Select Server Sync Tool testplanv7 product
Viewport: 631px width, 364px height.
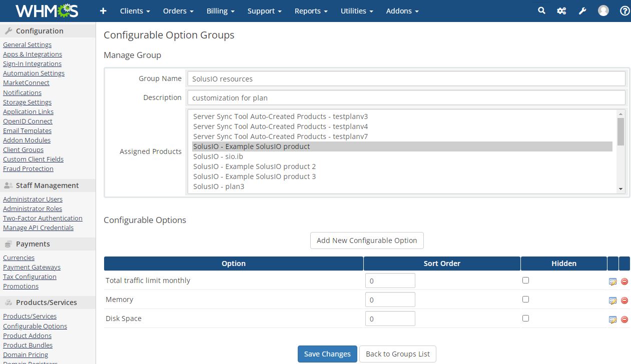pyautogui.click(x=402, y=136)
